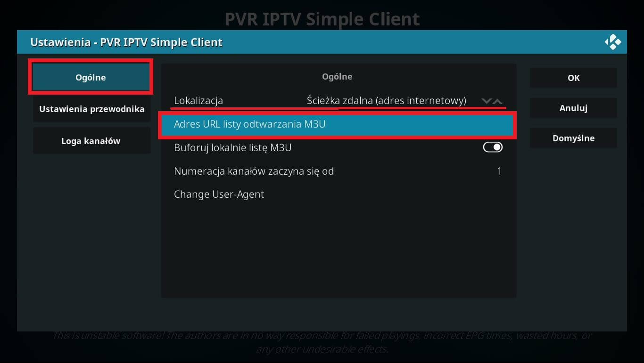Image resolution: width=644 pixels, height=363 pixels.
Task: Open the Change User-Agent setting
Action: (338, 194)
